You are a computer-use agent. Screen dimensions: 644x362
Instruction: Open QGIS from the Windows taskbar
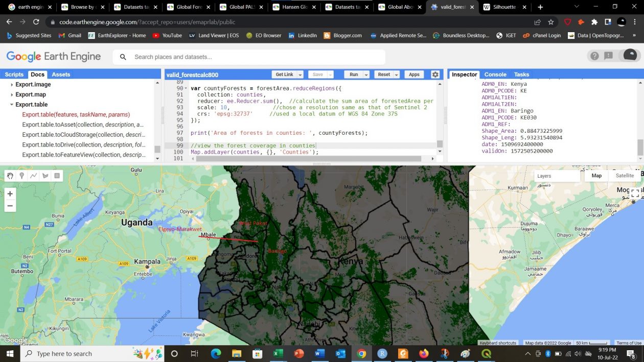click(x=486, y=353)
